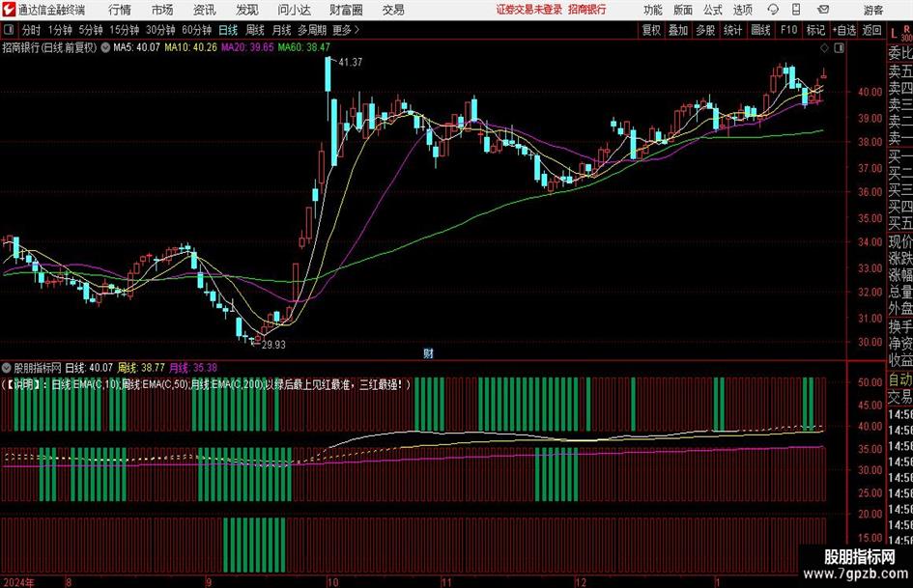Click the F10 company info button
This screenshot has width=913, height=588.
pyautogui.click(x=789, y=30)
